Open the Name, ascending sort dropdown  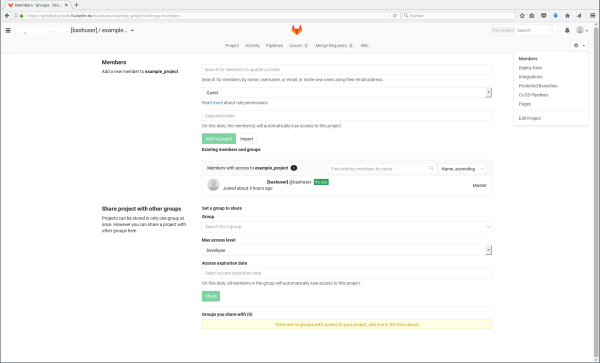(462, 169)
